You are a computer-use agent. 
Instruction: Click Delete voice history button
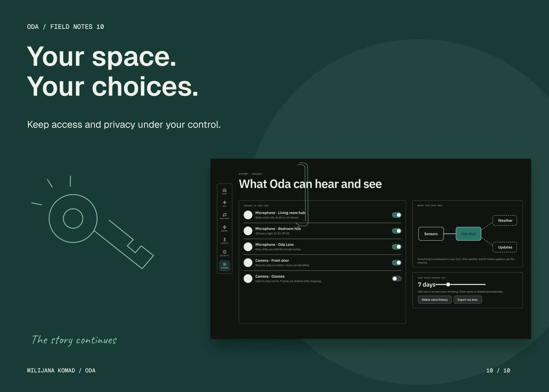pyautogui.click(x=435, y=300)
